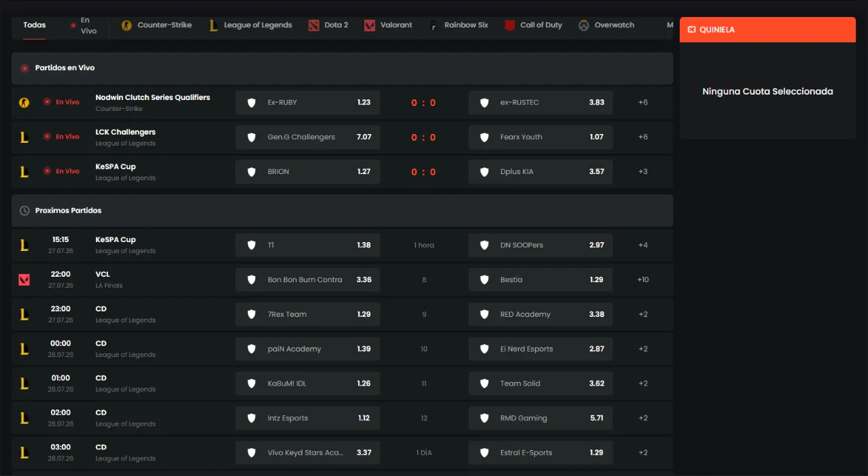Bet on Gen.G Challengers at 7.07
The image size is (868, 476).
click(x=307, y=137)
